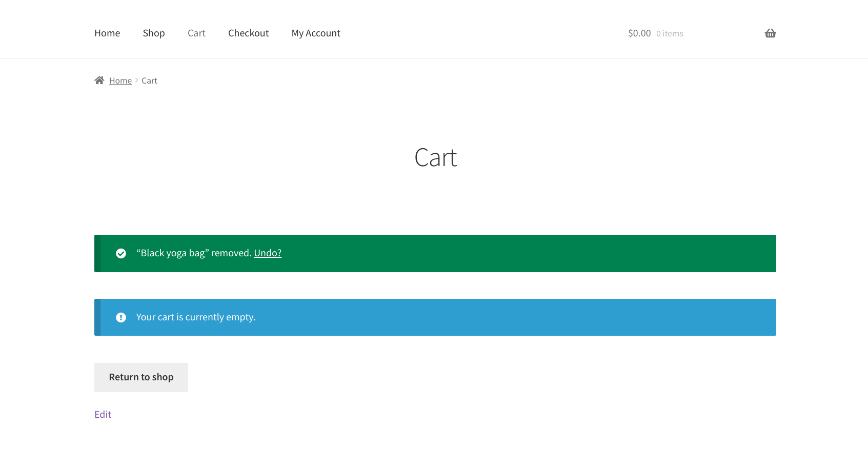The width and height of the screenshot is (868, 449).
Task: Click the breadcrumb chevron separator after Home
Action: pyautogui.click(x=137, y=80)
